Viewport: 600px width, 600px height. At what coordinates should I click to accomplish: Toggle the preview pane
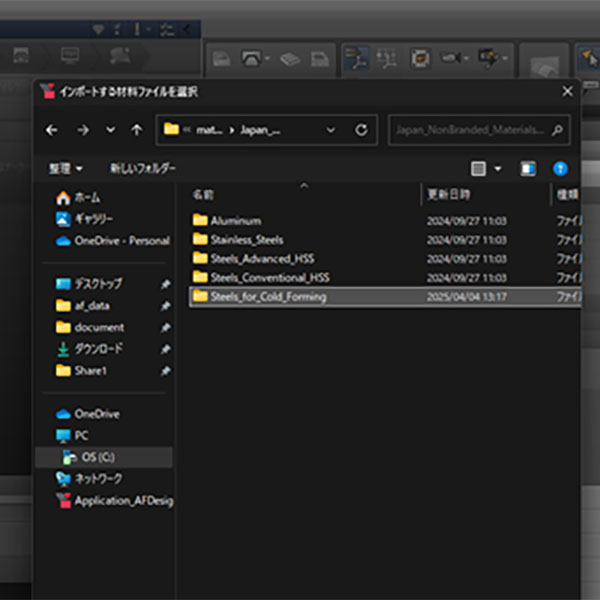tap(528, 168)
